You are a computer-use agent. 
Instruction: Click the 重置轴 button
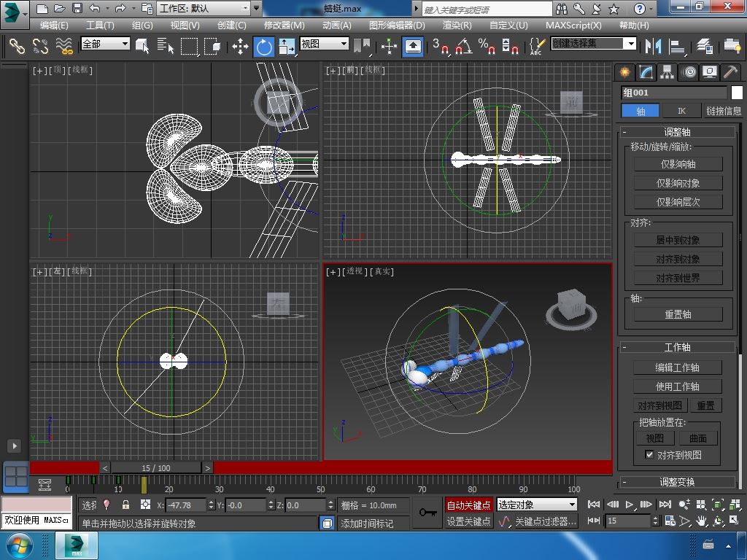click(x=678, y=314)
